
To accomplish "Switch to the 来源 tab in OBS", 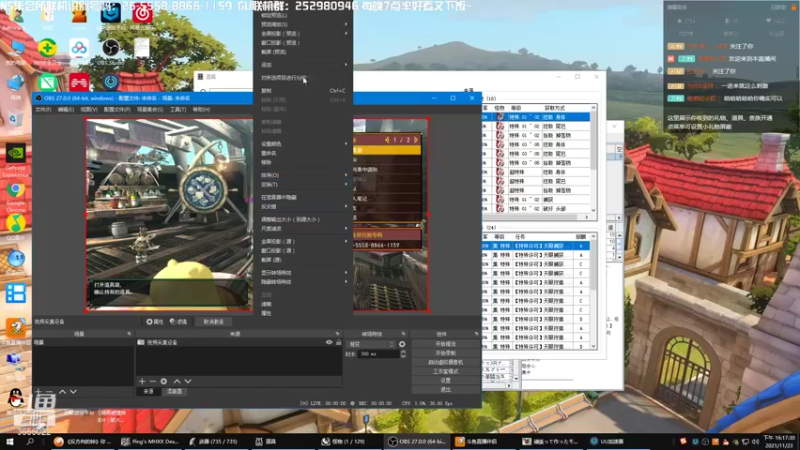I will click(148, 391).
